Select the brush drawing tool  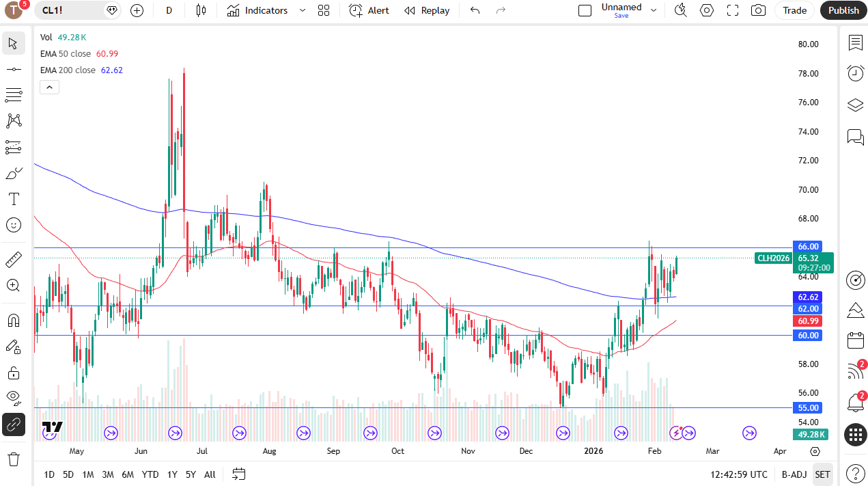point(13,173)
